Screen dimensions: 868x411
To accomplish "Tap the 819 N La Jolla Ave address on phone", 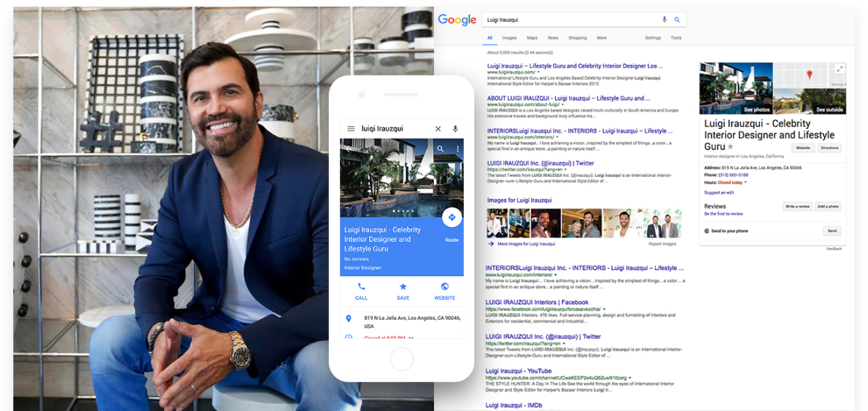I will (412, 322).
